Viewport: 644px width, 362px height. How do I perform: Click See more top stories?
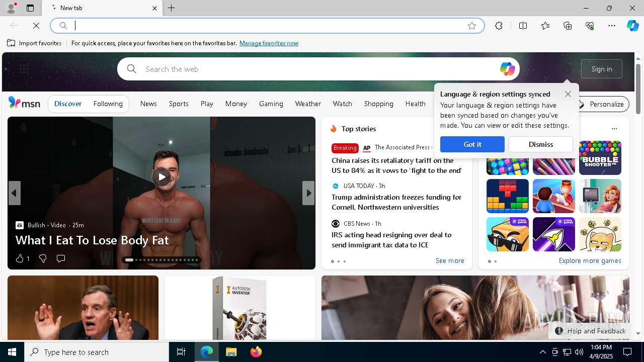pos(450,260)
